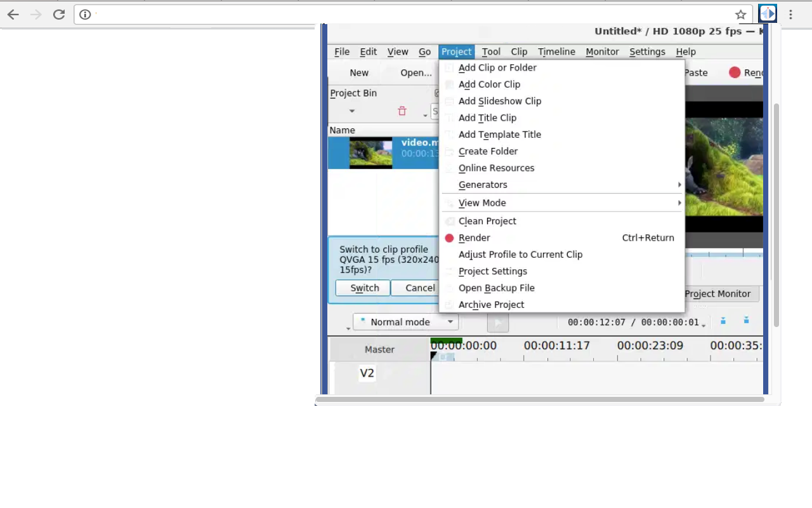Open the Monitor menu
Image resolution: width=812 pixels, height=508 pixels.
[602, 52]
